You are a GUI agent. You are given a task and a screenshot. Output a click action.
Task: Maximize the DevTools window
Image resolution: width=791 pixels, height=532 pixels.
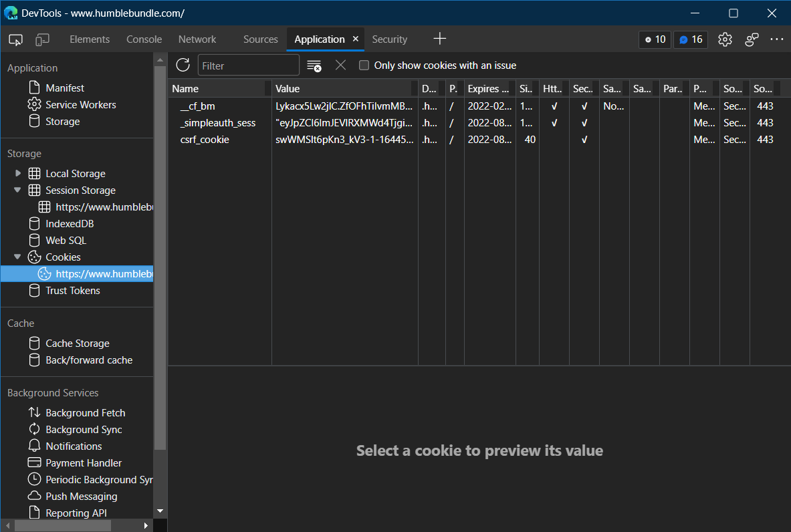click(x=733, y=13)
